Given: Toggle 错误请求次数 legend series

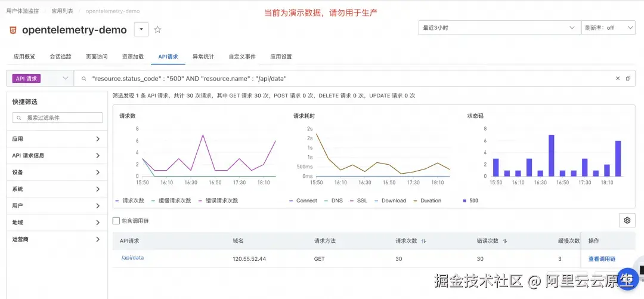Looking at the screenshot, I should tap(218, 201).
